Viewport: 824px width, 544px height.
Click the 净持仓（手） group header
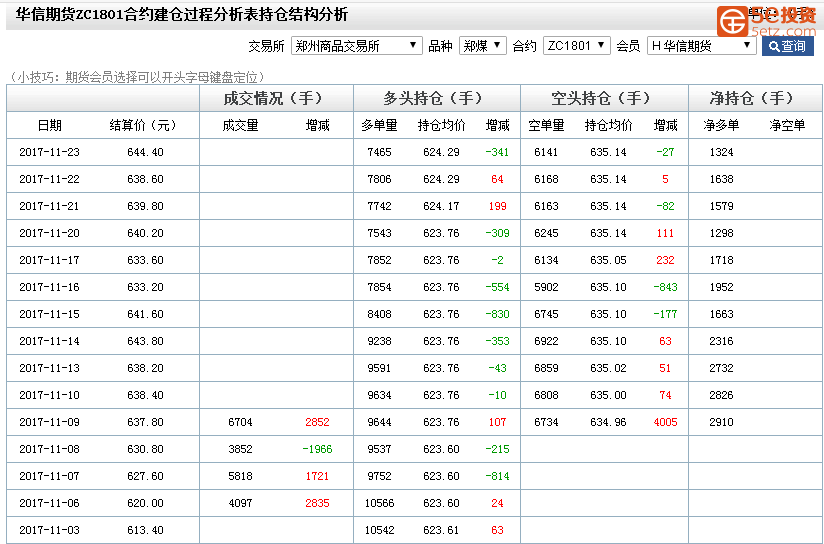(755, 98)
